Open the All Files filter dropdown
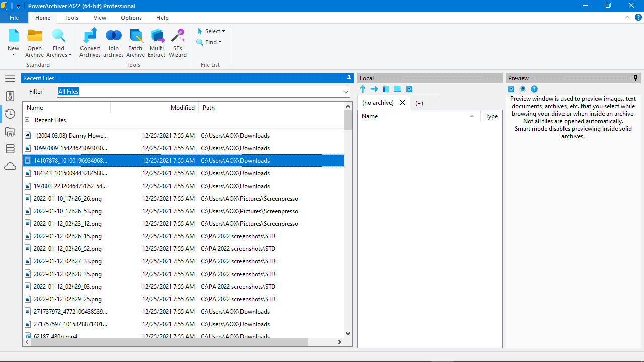Image resolution: width=644 pixels, height=362 pixels. [x=345, y=92]
